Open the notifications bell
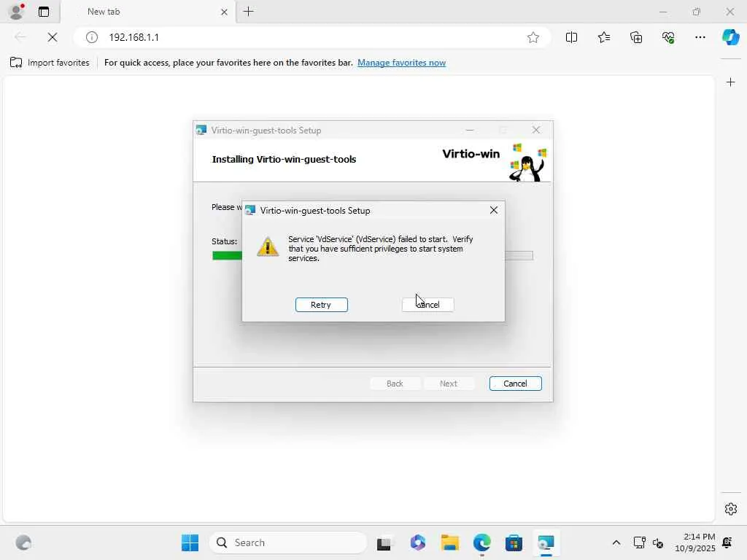747x560 pixels. coord(727,542)
